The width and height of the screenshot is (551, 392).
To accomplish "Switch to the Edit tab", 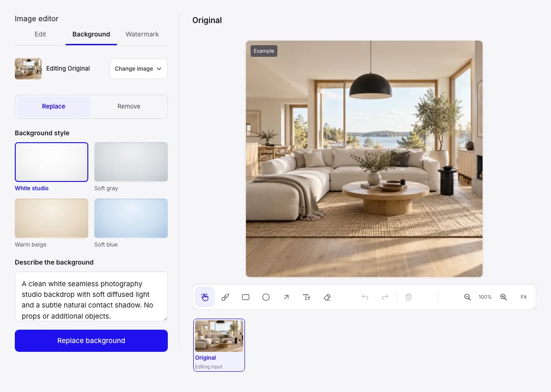I will (40, 34).
